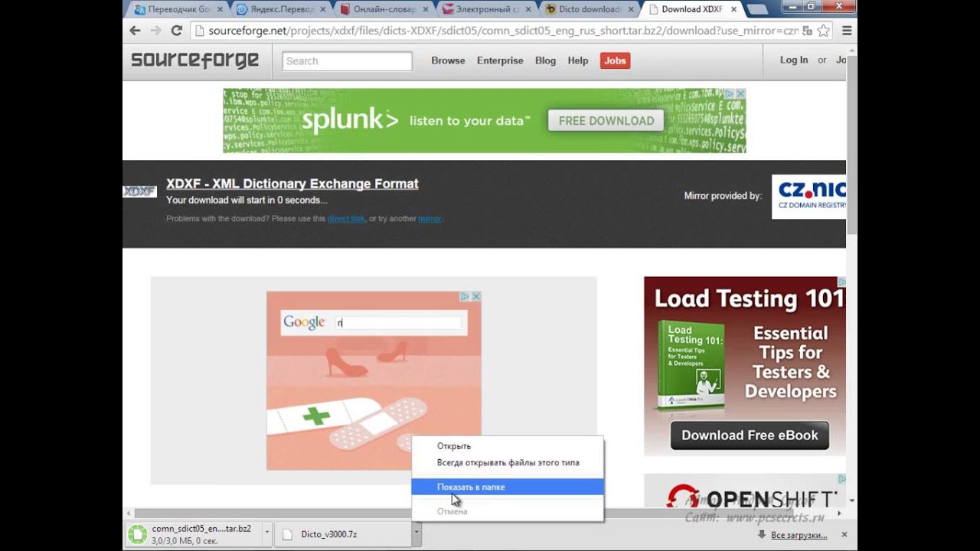The height and width of the screenshot is (551, 980).
Task: Open the Blog link
Action: [x=545, y=60]
